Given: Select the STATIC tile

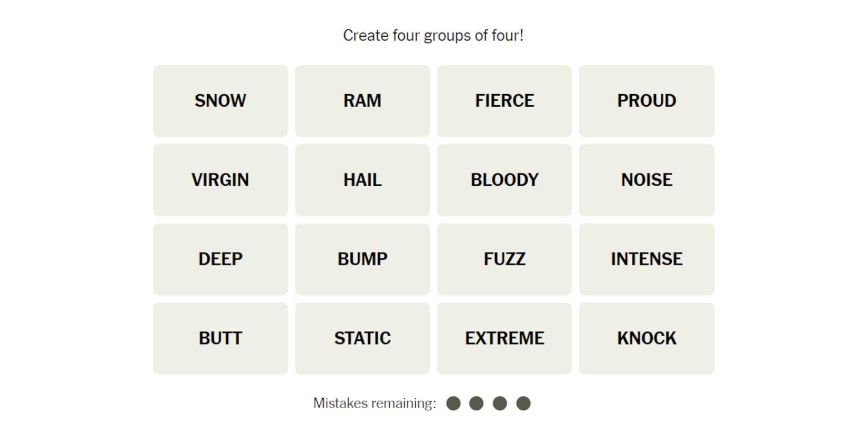Looking at the screenshot, I should 362,338.
